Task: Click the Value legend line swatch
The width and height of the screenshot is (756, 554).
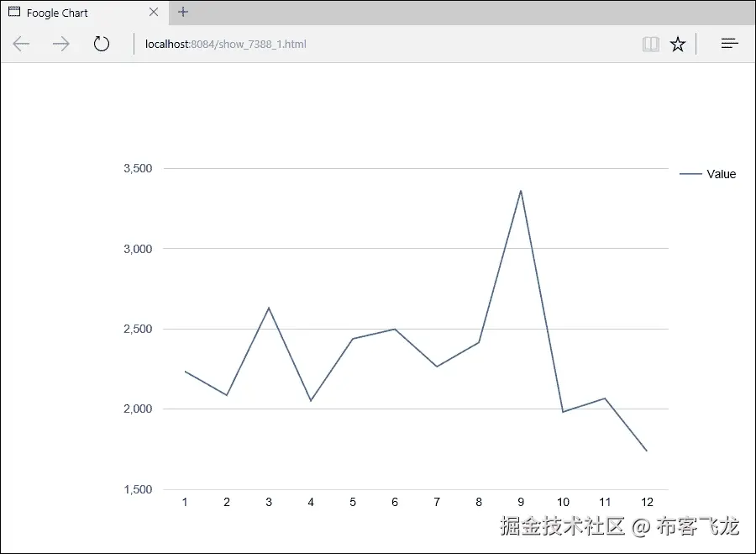Action: click(x=690, y=174)
